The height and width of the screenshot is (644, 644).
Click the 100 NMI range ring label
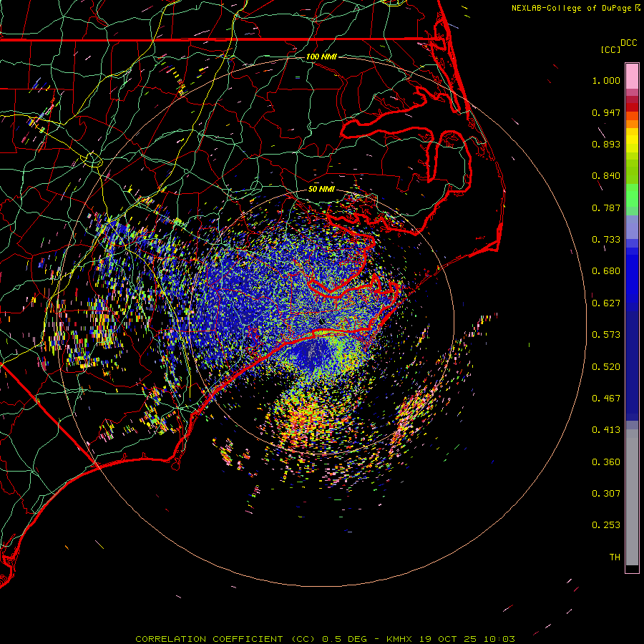point(321,57)
